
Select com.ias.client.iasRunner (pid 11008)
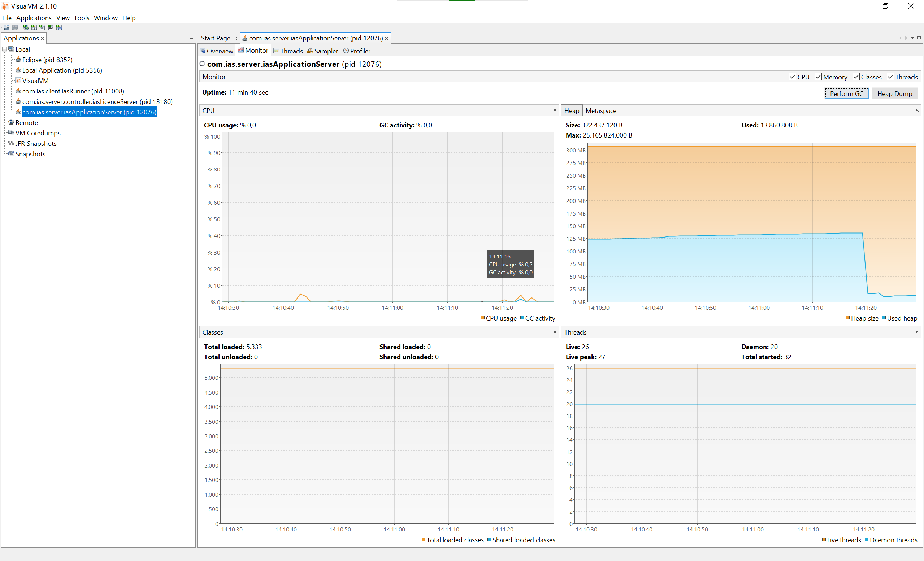pos(73,91)
